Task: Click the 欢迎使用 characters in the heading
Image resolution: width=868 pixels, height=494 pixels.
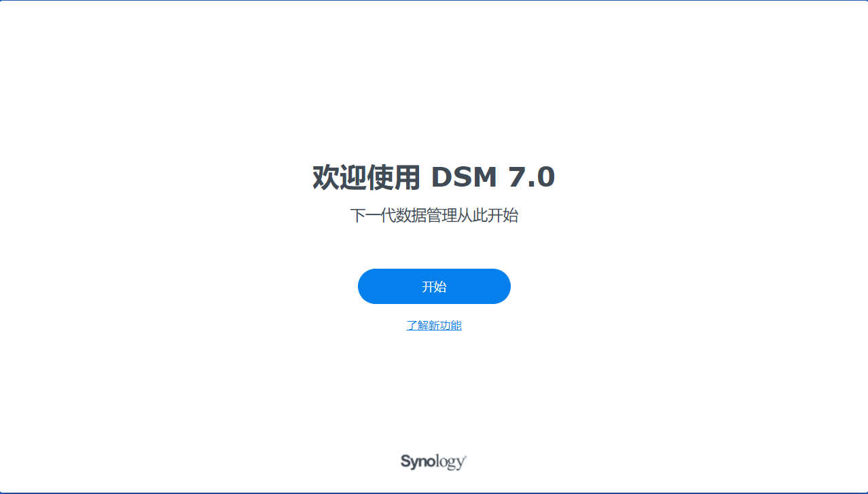Action: (367, 177)
